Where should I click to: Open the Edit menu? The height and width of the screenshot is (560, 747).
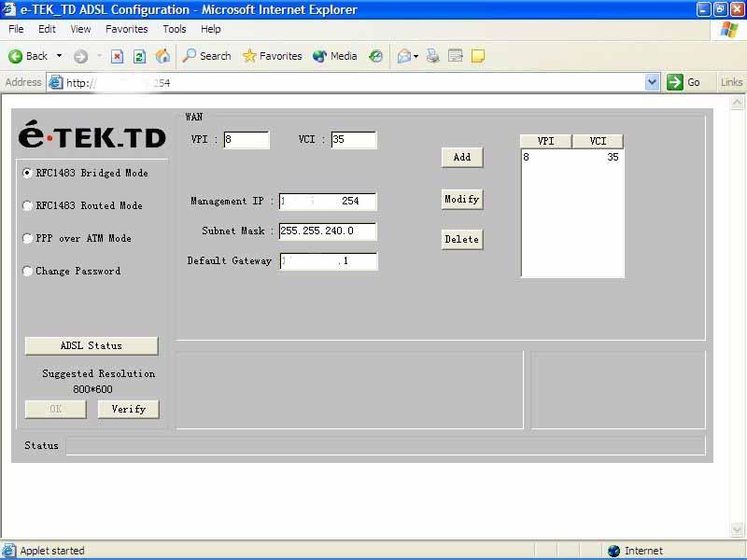pos(47,29)
